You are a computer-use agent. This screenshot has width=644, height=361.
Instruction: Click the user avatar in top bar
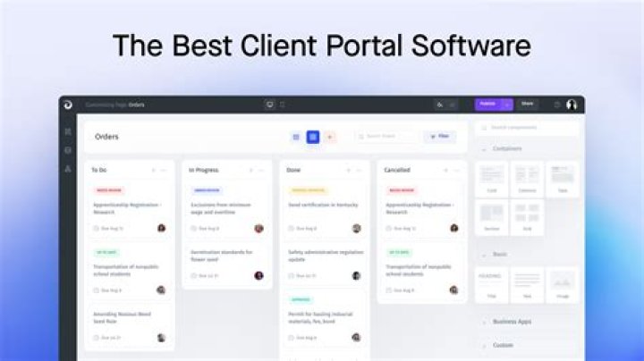[572, 105]
